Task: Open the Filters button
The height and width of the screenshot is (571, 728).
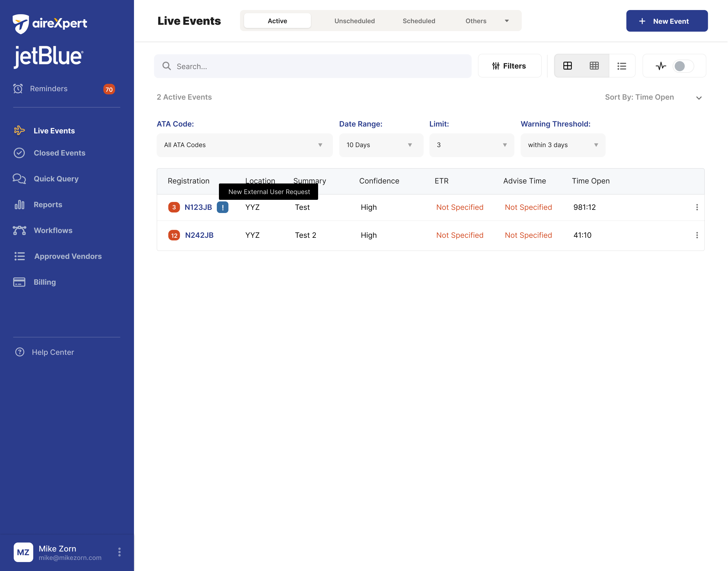Action: [509, 66]
